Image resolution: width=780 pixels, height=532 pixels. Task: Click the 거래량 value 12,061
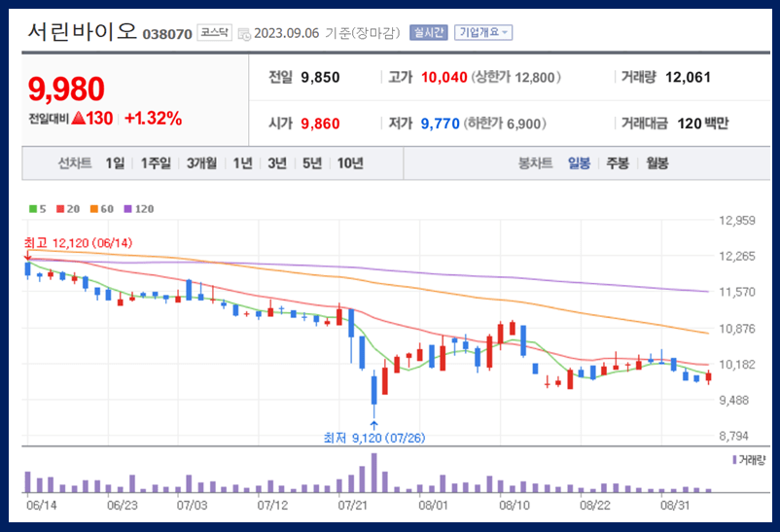(688, 78)
